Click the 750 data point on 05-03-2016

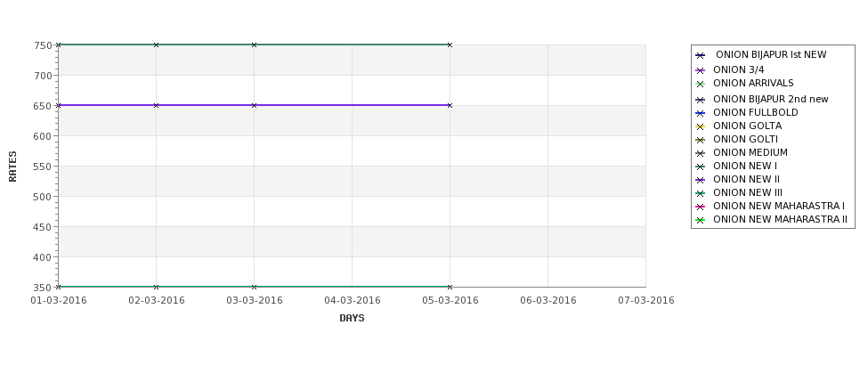(450, 45)
